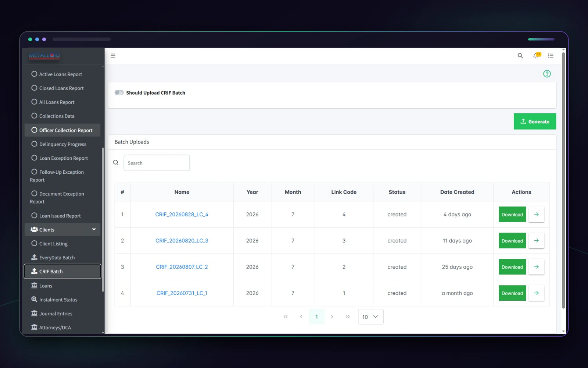This screenshot has height=368, width=588.
Task: Click the green Generate button
Action: point(535,121)
